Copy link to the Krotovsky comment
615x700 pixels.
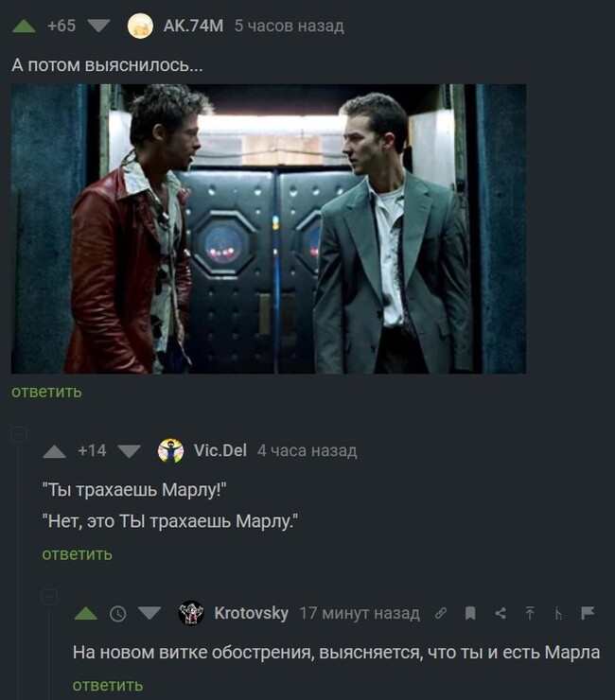(x=440, y=613)
